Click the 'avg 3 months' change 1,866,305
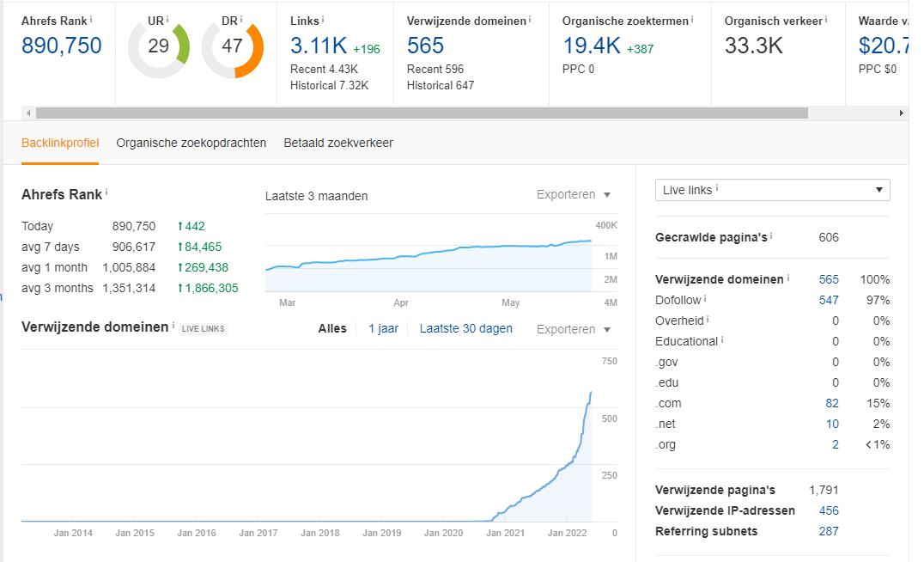The image size is (924, 562). point(209,289)
